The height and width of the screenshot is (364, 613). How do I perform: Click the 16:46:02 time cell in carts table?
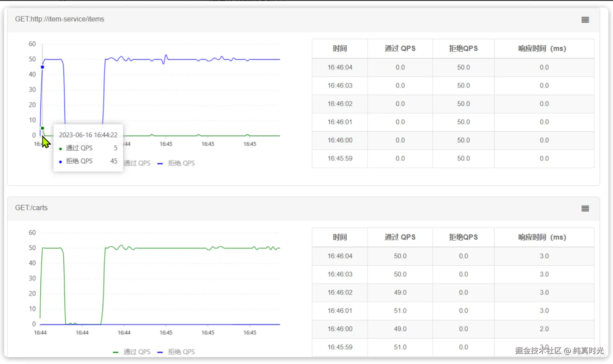tap(340, 292)
